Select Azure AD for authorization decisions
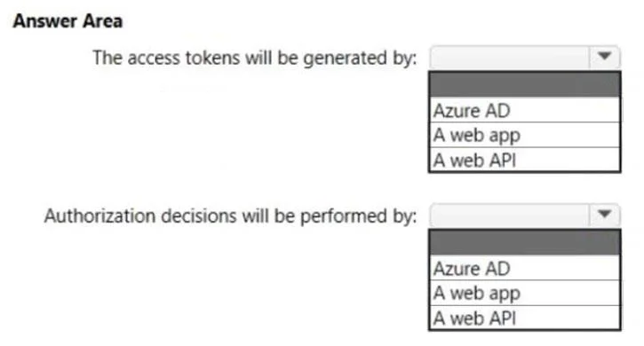The image size is (644, 346). (524, 268)
